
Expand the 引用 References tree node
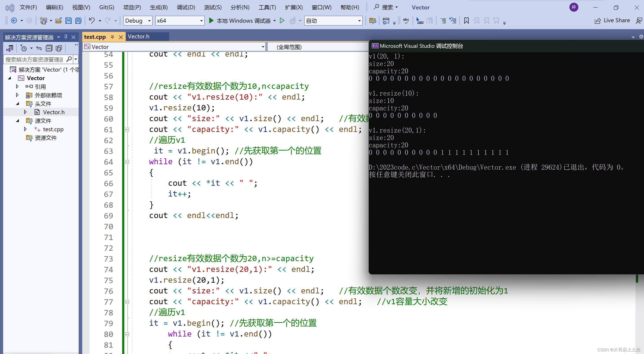point(17,87)
